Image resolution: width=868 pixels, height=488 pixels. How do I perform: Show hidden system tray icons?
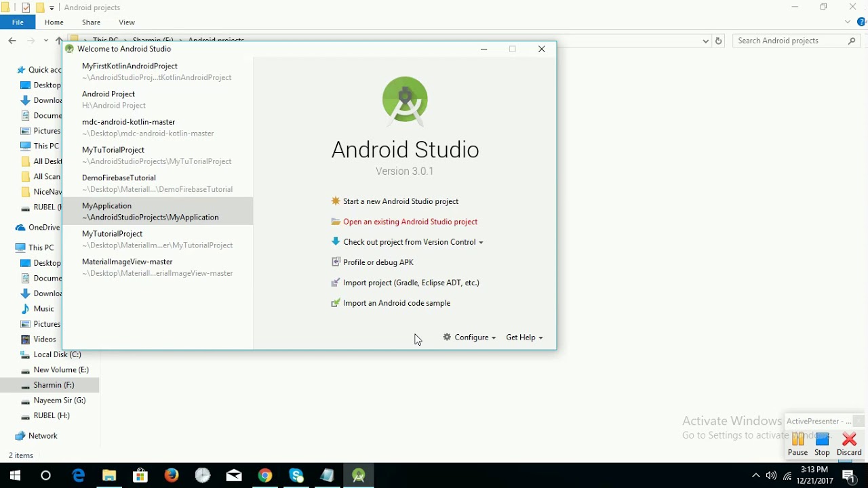coord(755,476)
